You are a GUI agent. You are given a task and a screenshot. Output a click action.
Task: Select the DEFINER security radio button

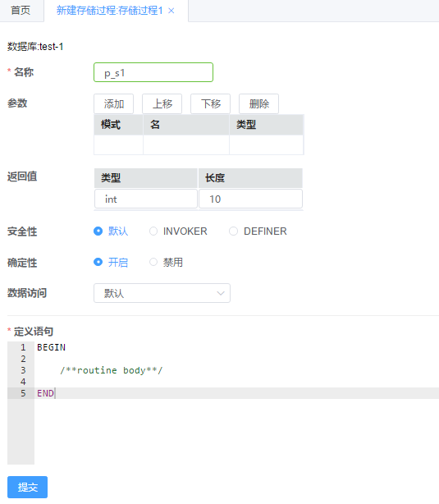click(233, 231)
